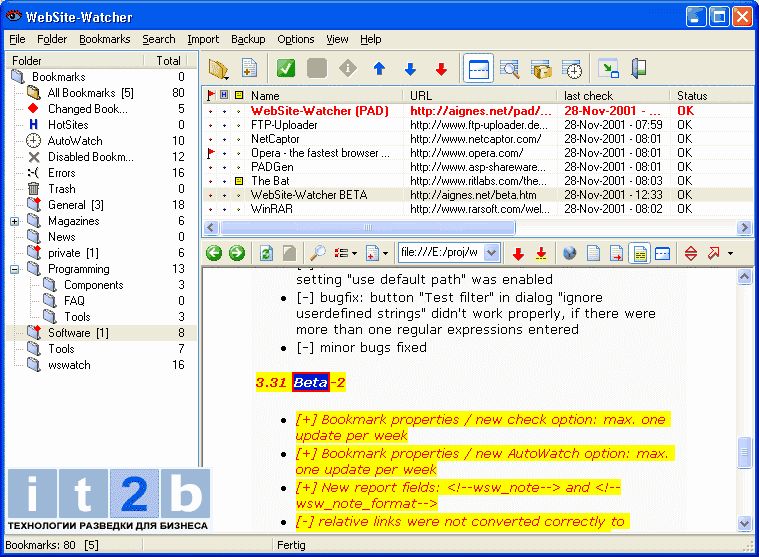Screen dimensions: 759x557
Task: Click the red arrow with yellow underline icon
Action: pyautogui.click(x=541, y=253)
